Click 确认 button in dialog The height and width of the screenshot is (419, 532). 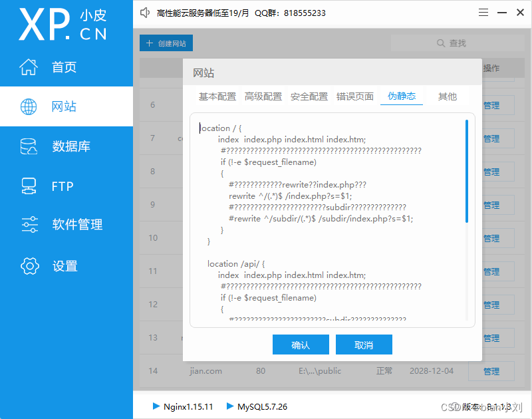coord(301,345)
